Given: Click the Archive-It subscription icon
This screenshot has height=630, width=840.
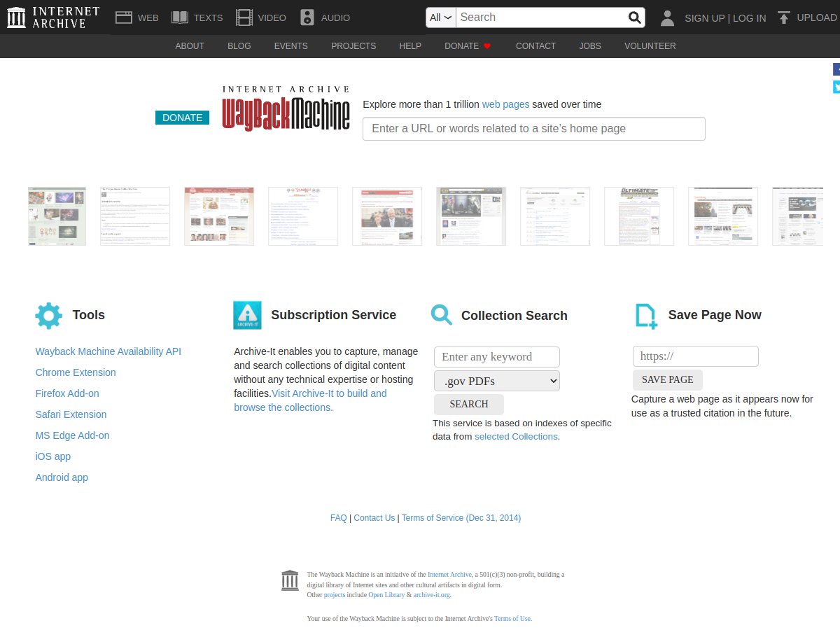Looking at the screenshot, I should click(x=247, y=315).
